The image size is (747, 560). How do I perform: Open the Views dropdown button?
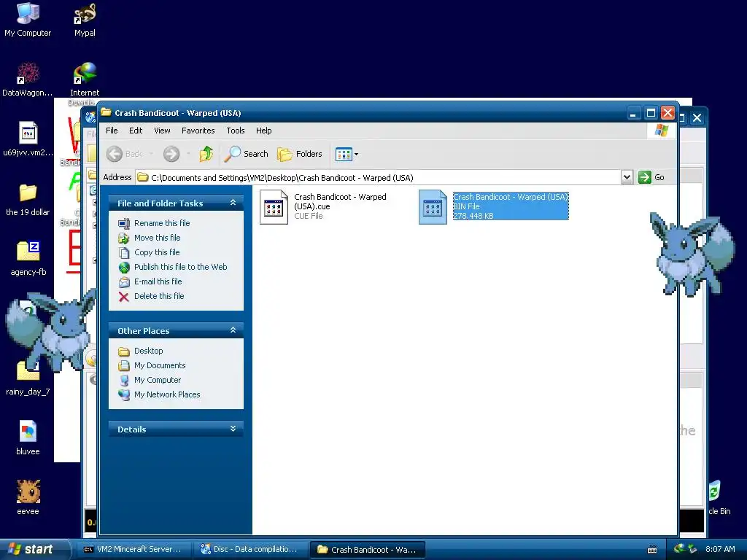click(347, 154)
